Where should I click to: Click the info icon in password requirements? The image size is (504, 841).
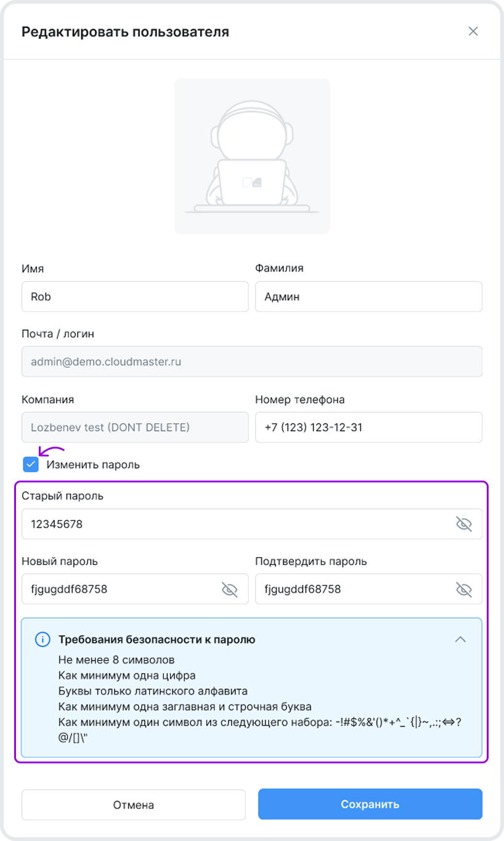[x=42, y=639]
